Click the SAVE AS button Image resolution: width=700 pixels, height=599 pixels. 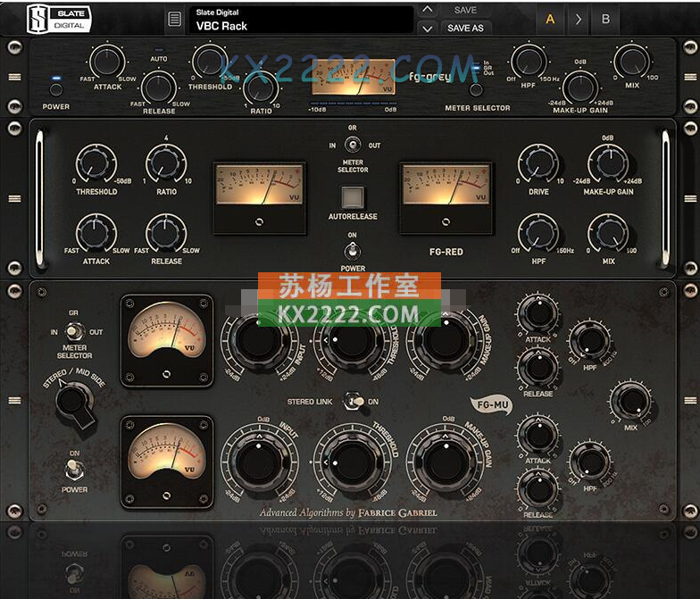tap(466, 29)
